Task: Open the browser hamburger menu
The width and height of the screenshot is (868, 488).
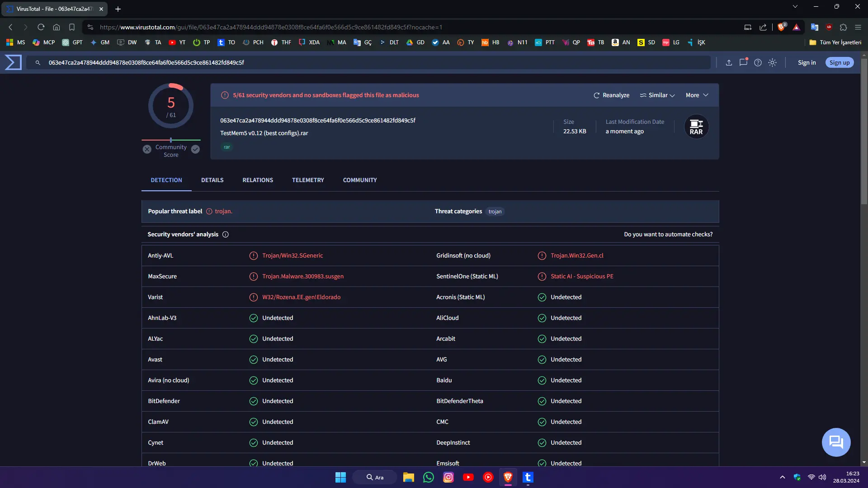Action: click(858, 27)
